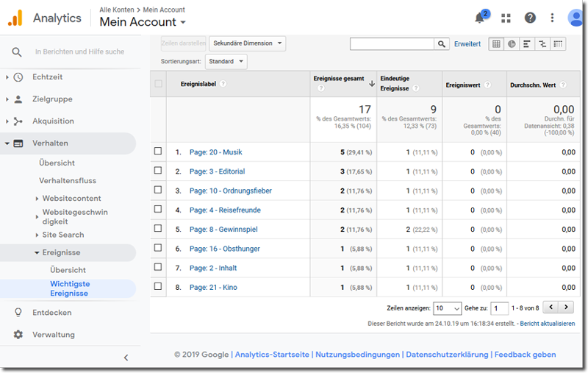Switch to performance bar view
Viewport: 588px width, 373px height.
(x=527, y=44)
